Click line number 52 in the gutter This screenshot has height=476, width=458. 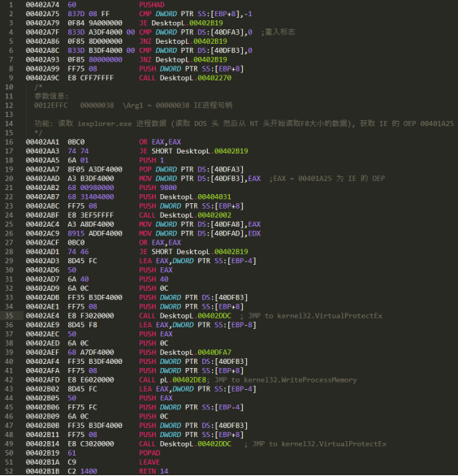pyautogui.click(x=9, y=471)
